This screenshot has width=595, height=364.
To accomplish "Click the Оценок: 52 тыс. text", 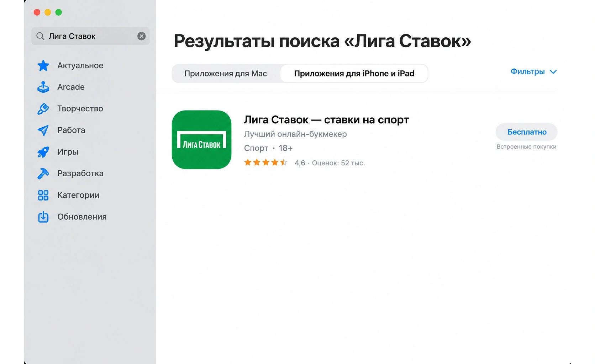I will pos(338,163).
